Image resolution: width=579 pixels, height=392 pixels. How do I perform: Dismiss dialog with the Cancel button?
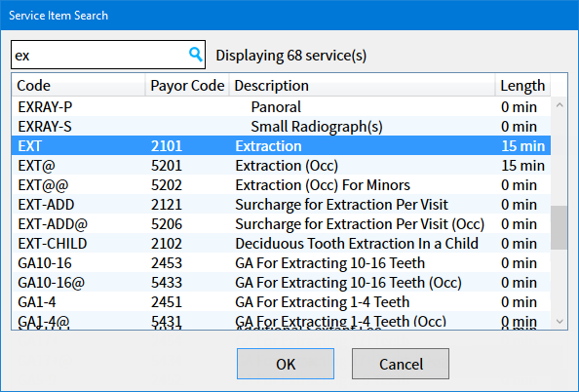pyautogui.click(x=401, y=364)
